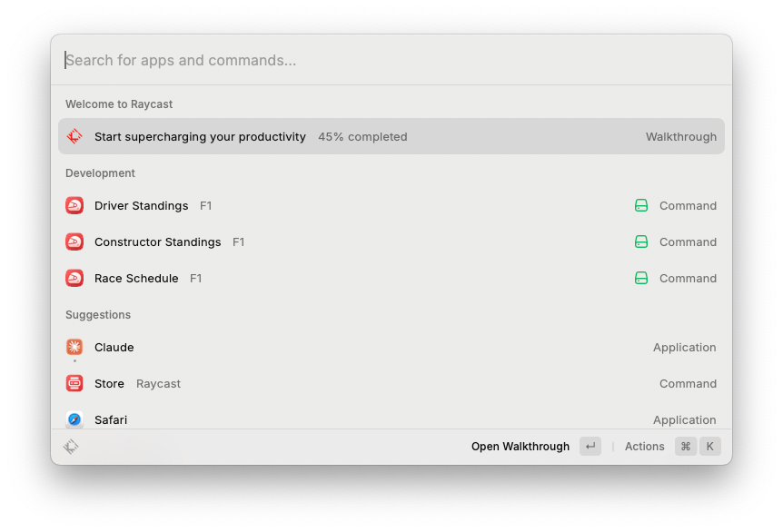Click the Raycast logo in the footer bar

[x=71, y=447]
